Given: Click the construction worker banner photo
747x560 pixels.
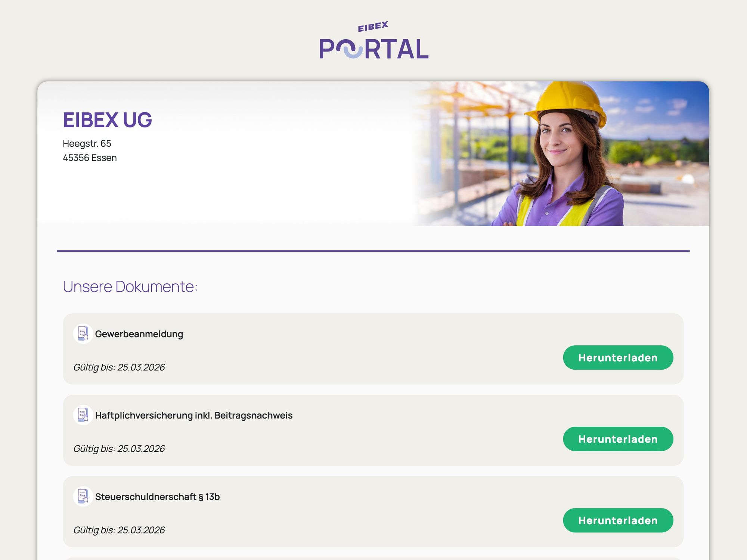Looking at the screenshot, I should click(560, 153).
